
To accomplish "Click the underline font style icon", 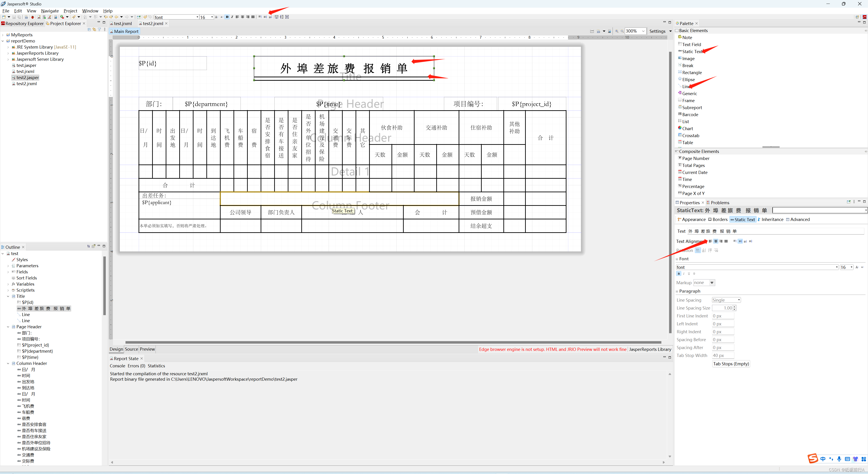I will pyautogui.click(x=689, y=274).
